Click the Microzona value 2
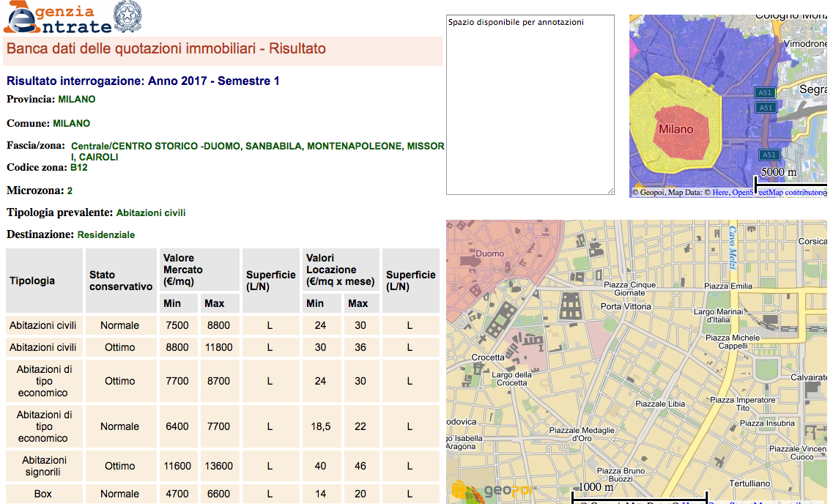The image size is (833, 504). (70, 190)
